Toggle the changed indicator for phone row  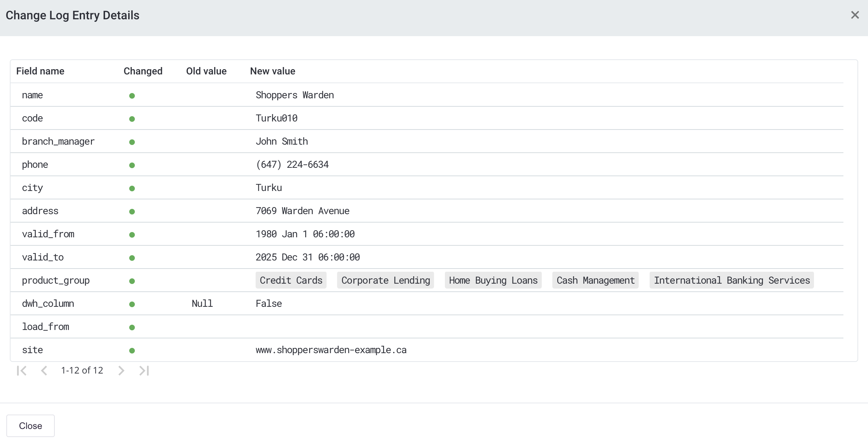click(x=132, y=165)
